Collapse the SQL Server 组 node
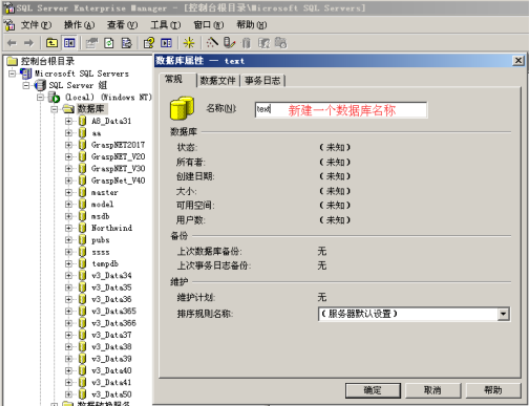Image resolution: width=529 pixels, height=407 pixels. click(26, 85)
